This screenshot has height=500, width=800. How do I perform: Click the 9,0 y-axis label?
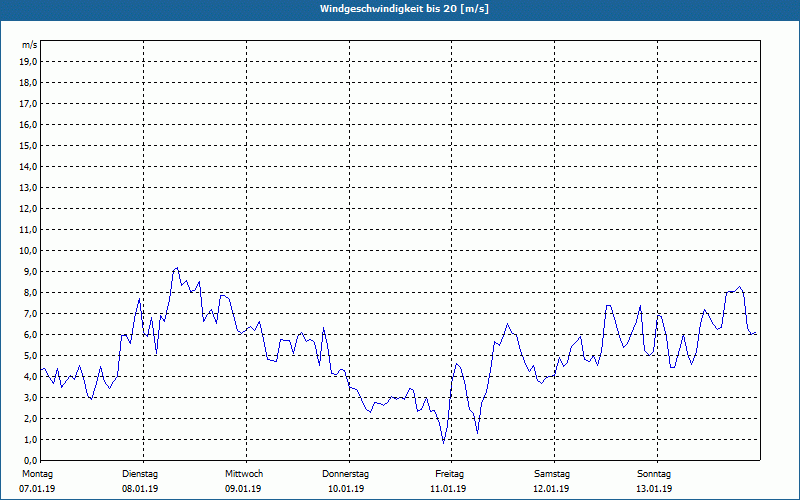(x=30, y=271)
